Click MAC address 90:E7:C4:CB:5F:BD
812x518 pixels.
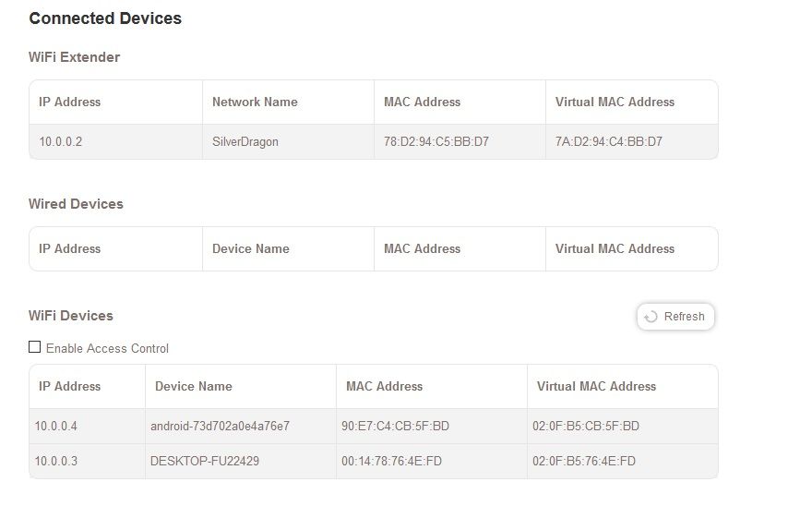(394, 427)
